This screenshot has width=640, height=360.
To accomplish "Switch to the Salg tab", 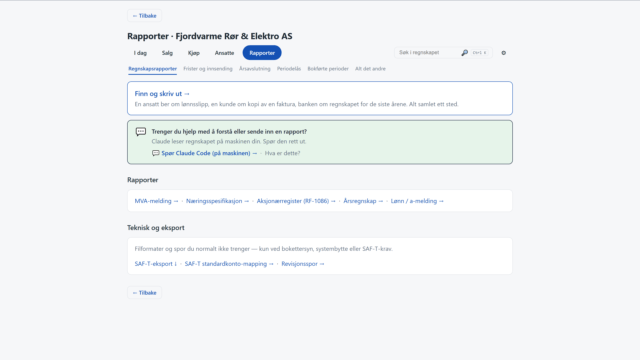I will coord(167,53).
